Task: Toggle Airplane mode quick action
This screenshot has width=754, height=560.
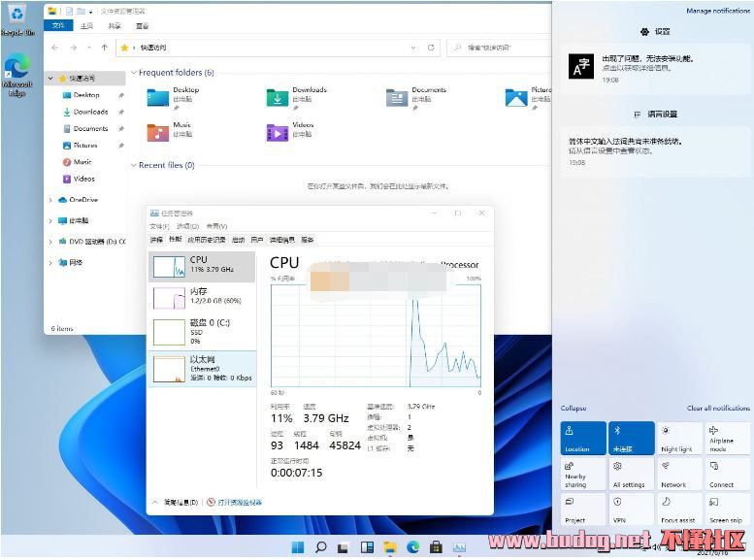Action: tap(727, 438)
